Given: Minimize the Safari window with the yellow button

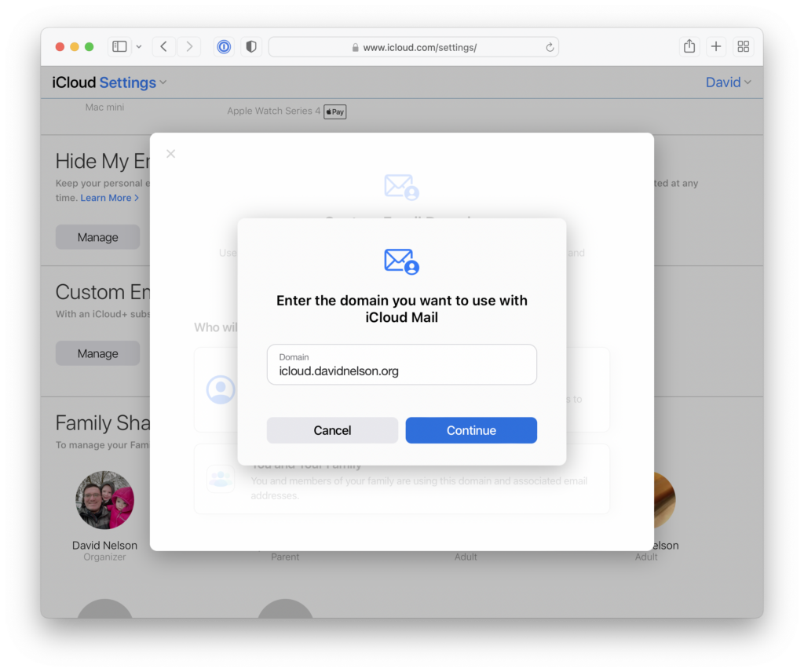Looking at the screenshot, I should pyautogui.click(x=75, y=46).
